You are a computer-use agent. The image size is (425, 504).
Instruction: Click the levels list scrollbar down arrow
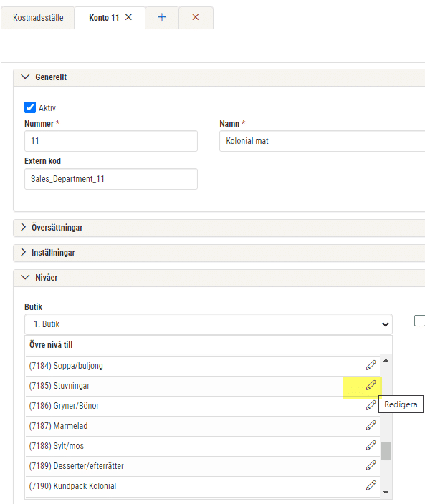386,493
